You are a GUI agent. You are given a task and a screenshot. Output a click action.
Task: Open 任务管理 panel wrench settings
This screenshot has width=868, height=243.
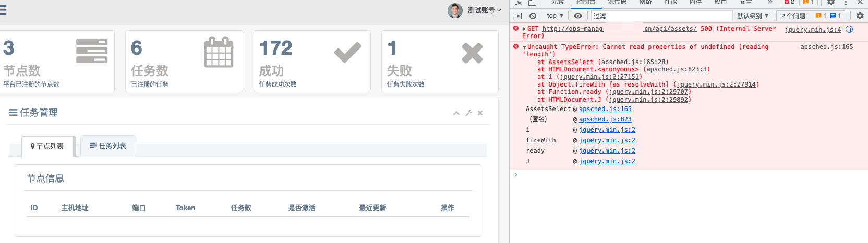468,113
